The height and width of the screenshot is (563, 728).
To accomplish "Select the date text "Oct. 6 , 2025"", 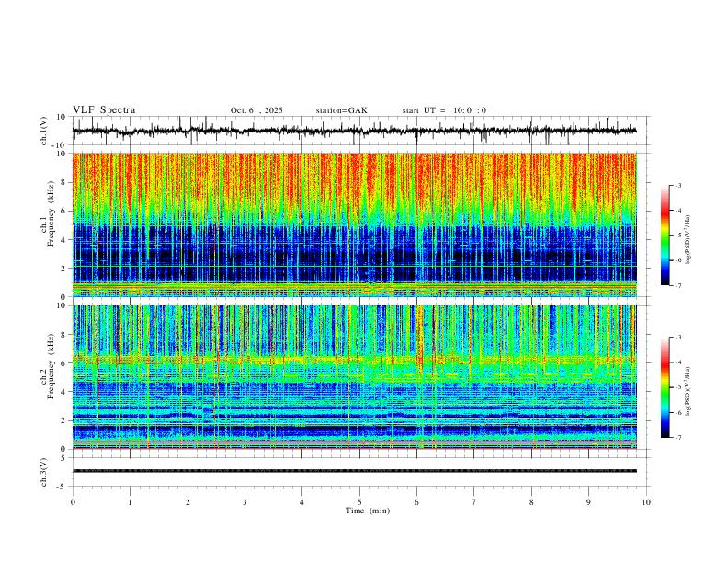I will tap(256, 110).
